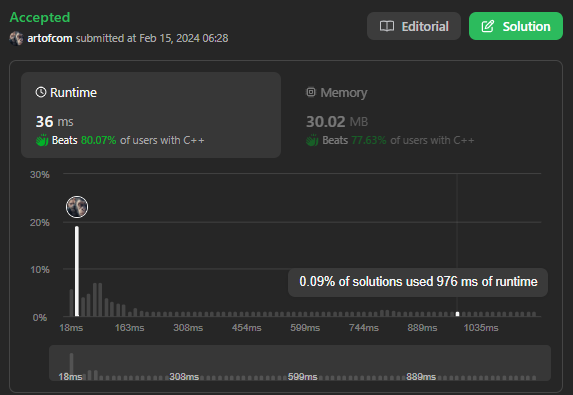Click the clapping hands icon under 36 ms
The image size is (573, 395).
tap(42, 140)
